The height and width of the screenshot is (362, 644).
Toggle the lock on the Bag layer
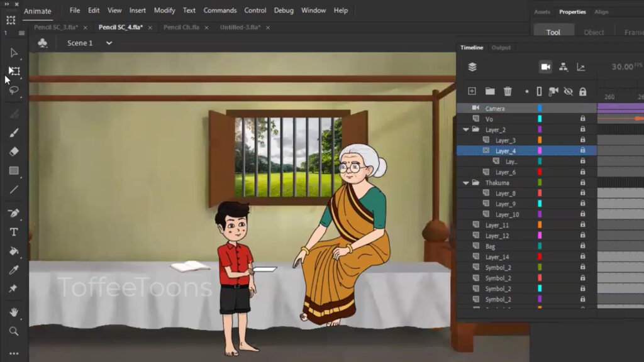click(x=582, y=246)
